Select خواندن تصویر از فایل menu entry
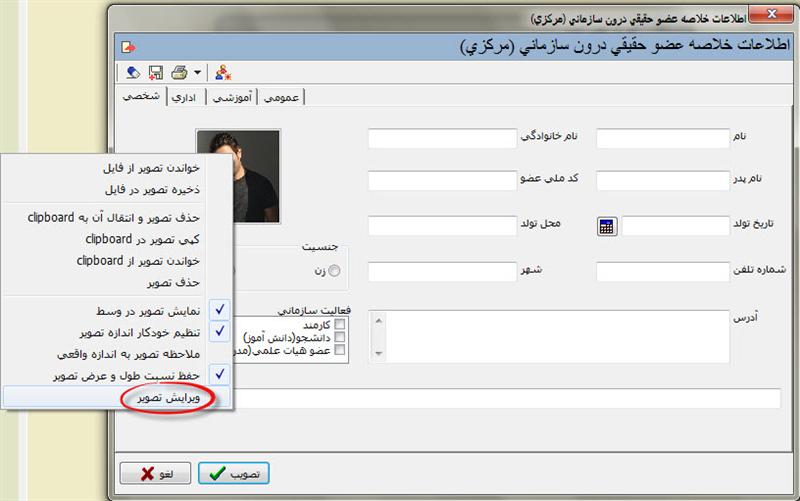 pos(152,168)
